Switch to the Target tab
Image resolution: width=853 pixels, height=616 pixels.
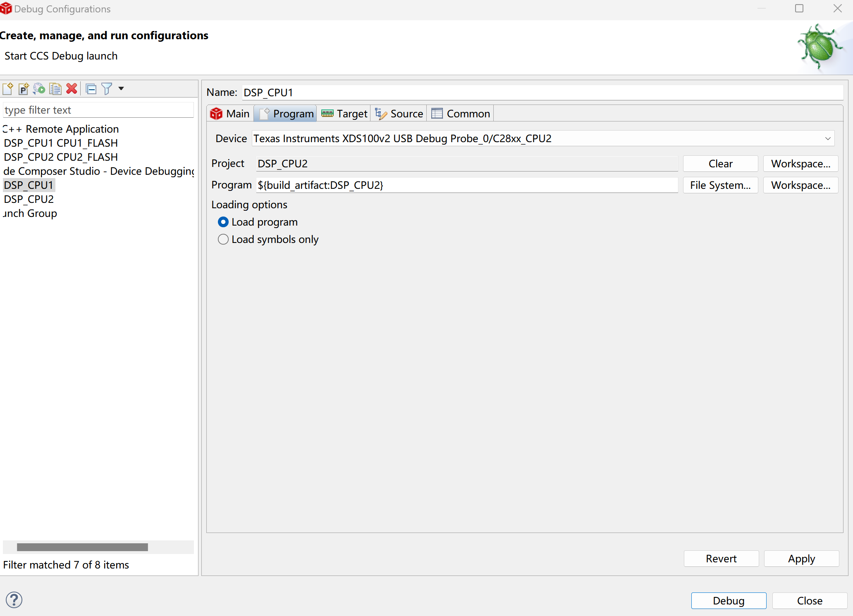[x=344, y=114]
